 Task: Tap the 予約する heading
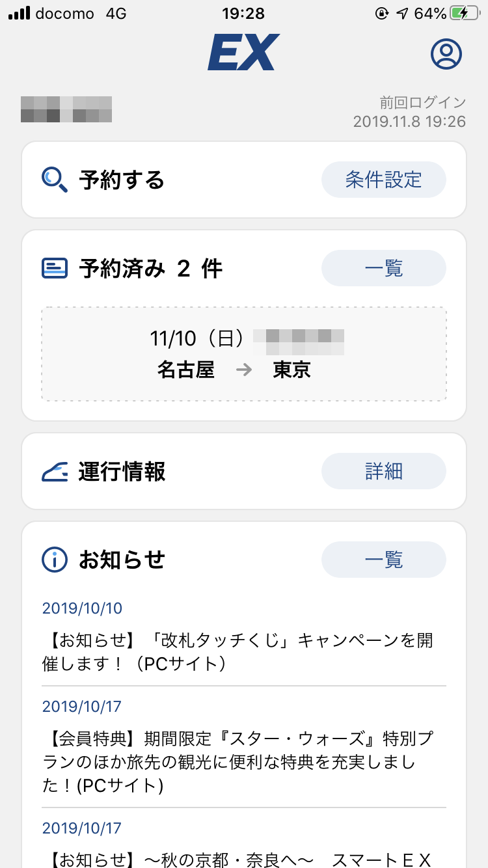pos(122,180)
